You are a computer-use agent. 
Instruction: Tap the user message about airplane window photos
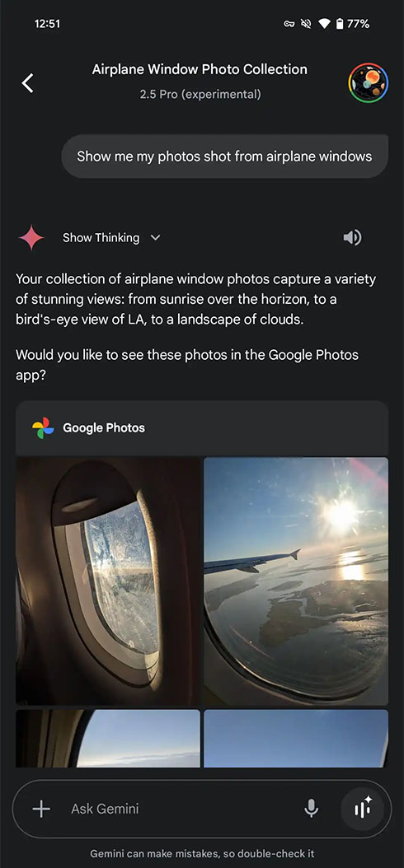224,156
